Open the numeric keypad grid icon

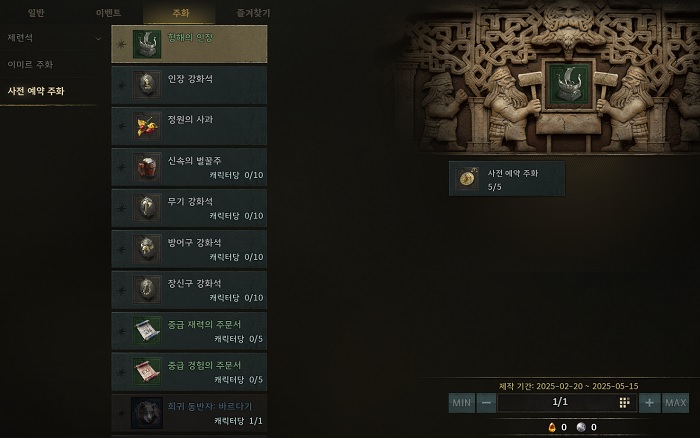tap(625, 403)
